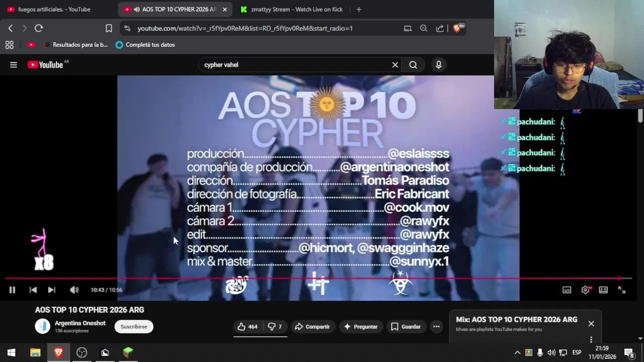Mute the video volume
The height and width of the screenshot is (362, 644).
point(74,290)
